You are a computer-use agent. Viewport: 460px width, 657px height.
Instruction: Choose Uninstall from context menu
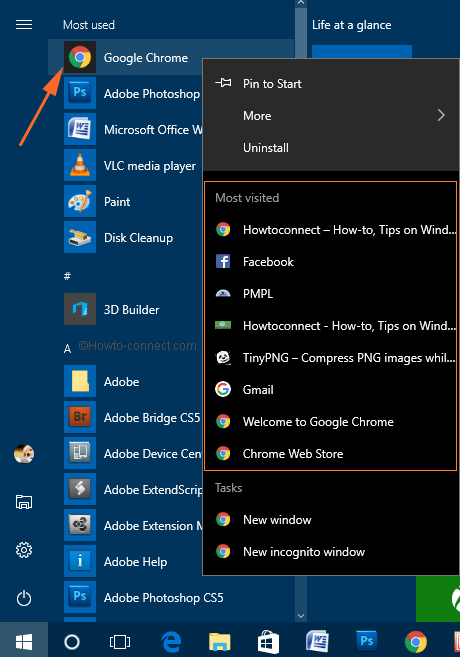[x=331, y=147]
